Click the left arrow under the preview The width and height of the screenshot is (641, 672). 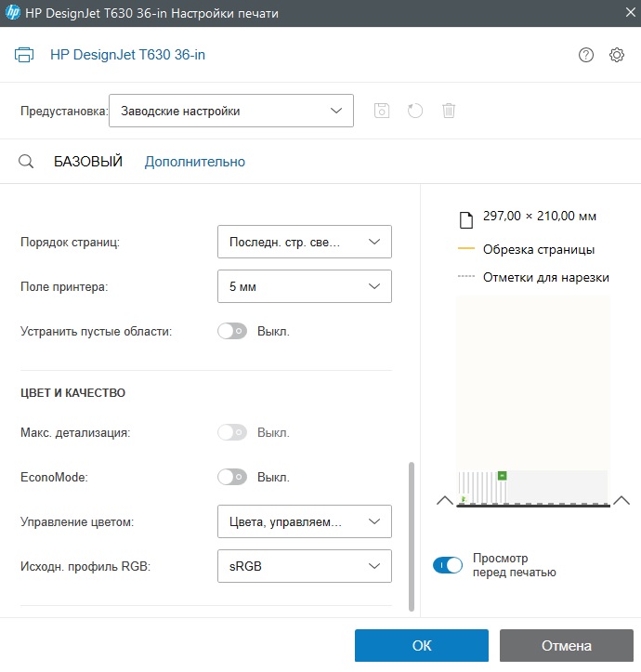tap(444, 500)
